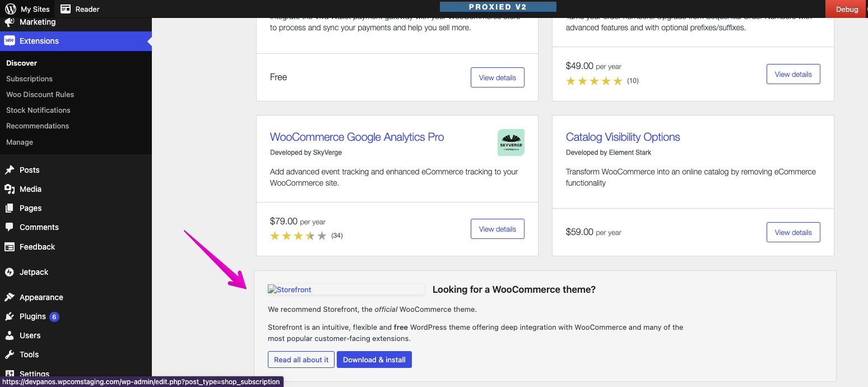Viewport: 868px width, 387px height.
Task: Open Read all about it for Storefront
Action: coord(301,359)
